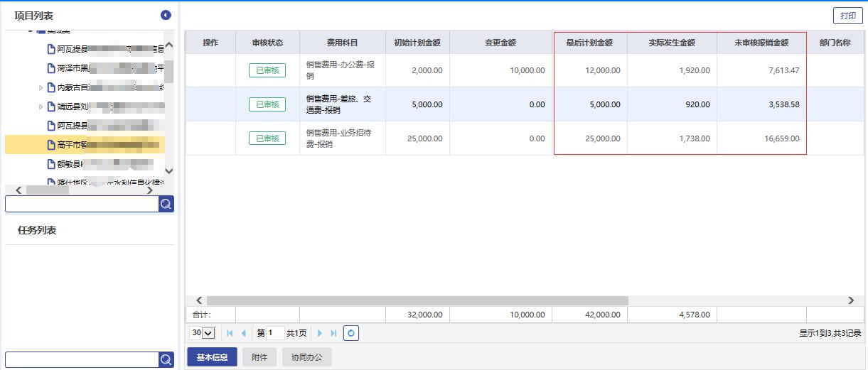Open the 基本信息 tab
This screenshot has height=370, width=868.
[211, 357]
